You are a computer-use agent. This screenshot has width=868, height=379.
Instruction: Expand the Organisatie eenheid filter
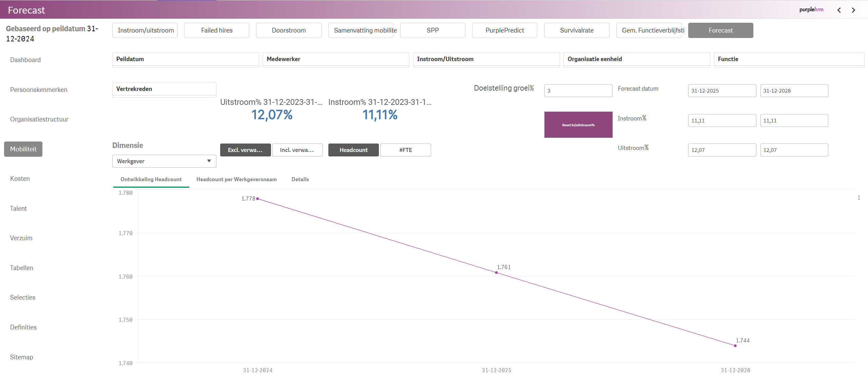pyautogui.click(x=636, y=59)
